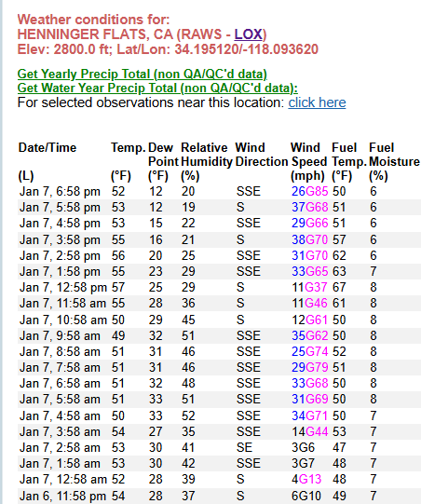Viewport: 421px width, 504px height.
Task: Open Get Water Year Precip Total link
Action: coord(157,89)
